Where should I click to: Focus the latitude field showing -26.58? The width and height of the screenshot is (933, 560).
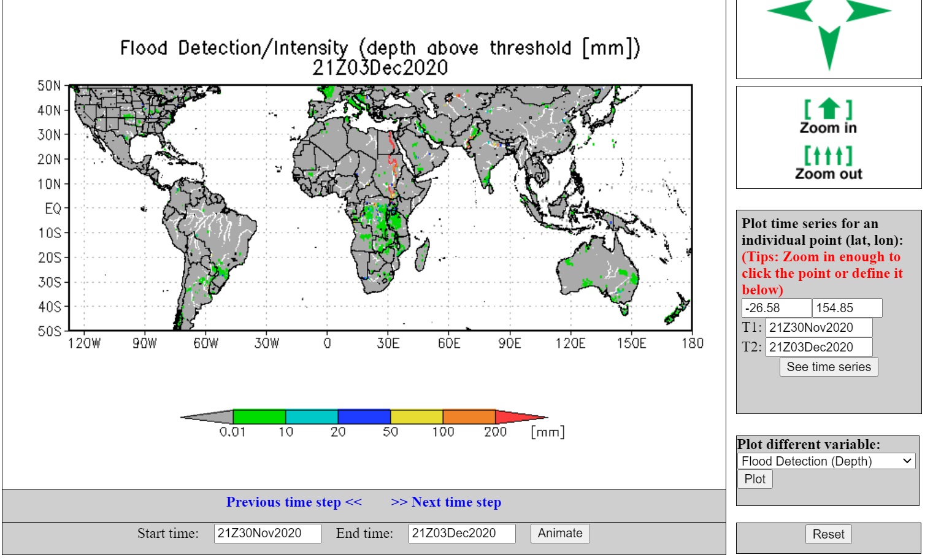tap(776, 308)
